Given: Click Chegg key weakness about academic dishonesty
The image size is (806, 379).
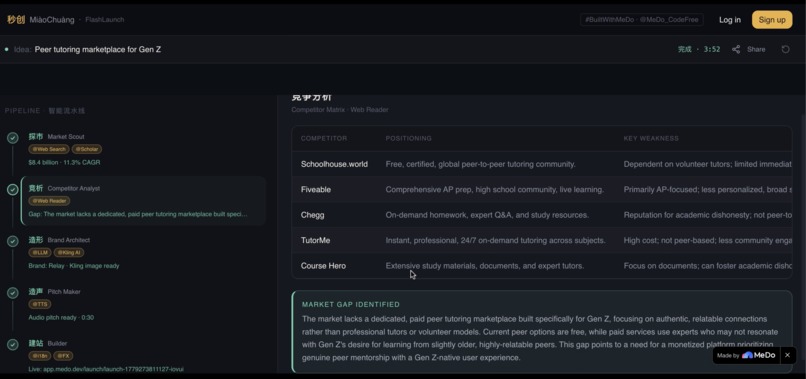Looking at the screenshot, I should [708, 215].
